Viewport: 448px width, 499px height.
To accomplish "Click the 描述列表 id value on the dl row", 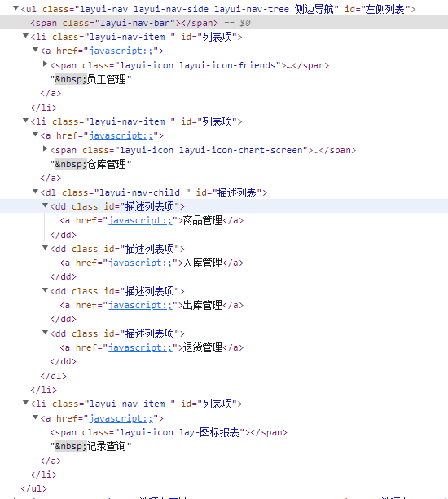I will click(237, 192).
